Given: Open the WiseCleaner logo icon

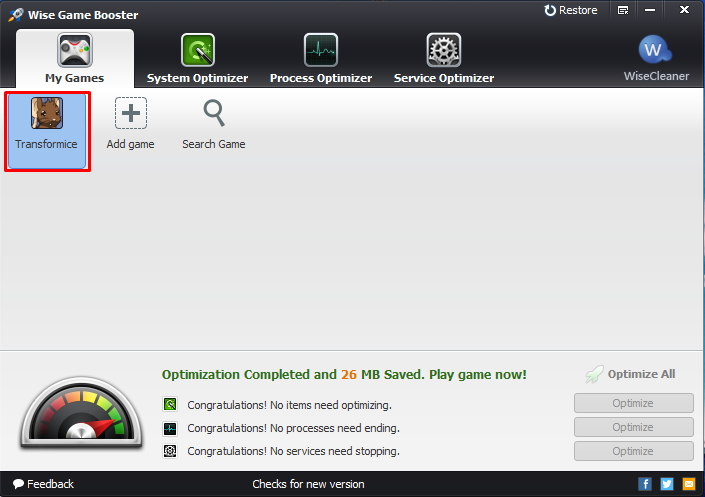Looking at the screenshot, I should coord(656,51).
